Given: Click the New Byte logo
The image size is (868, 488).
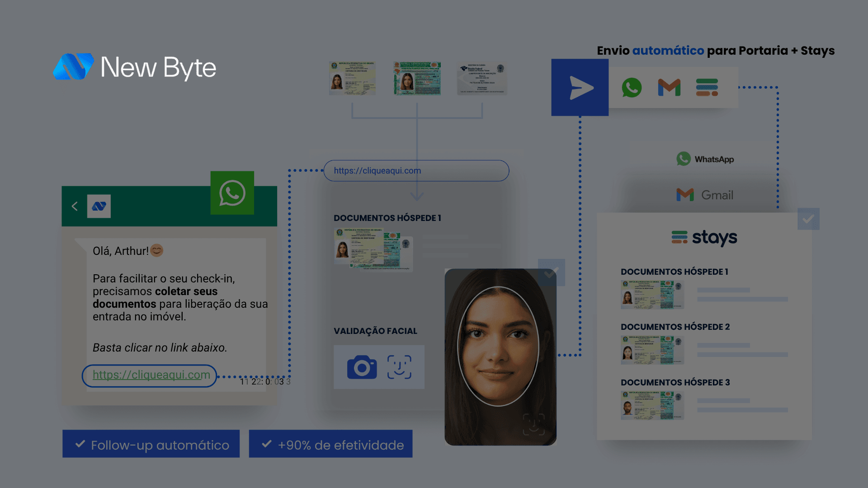Looking at the screenshot, I should pyautogui.click(x=135, y=67).
